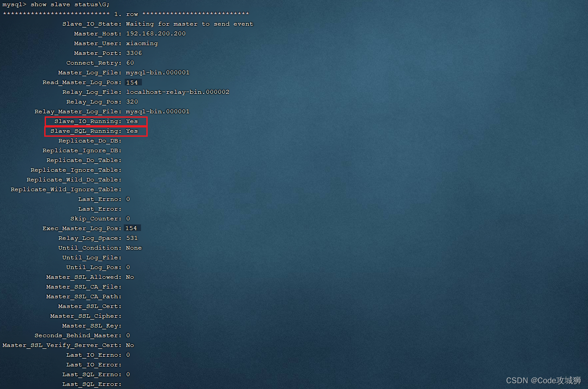Image resolution: width=588 pixels, height=389 pixels.
Task: Select the Relay_Log_File label
Action: pyautogui.click(x=92, y=92)
